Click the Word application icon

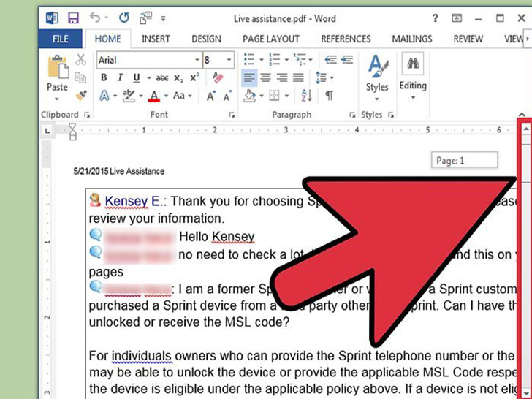[52, 18]
